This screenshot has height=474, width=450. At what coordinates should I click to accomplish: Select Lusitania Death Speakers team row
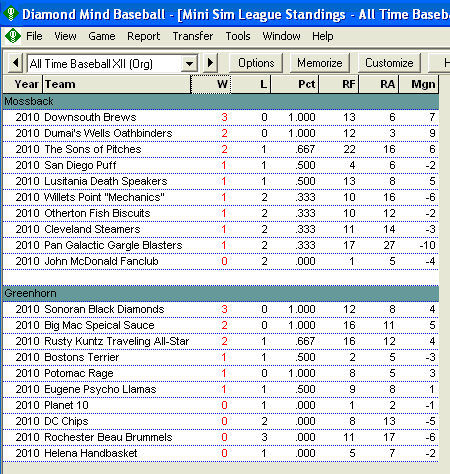221,181
